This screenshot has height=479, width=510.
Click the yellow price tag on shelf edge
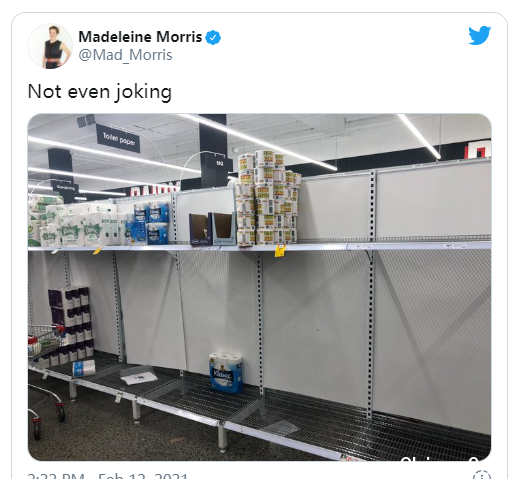[x=280, y=250]
